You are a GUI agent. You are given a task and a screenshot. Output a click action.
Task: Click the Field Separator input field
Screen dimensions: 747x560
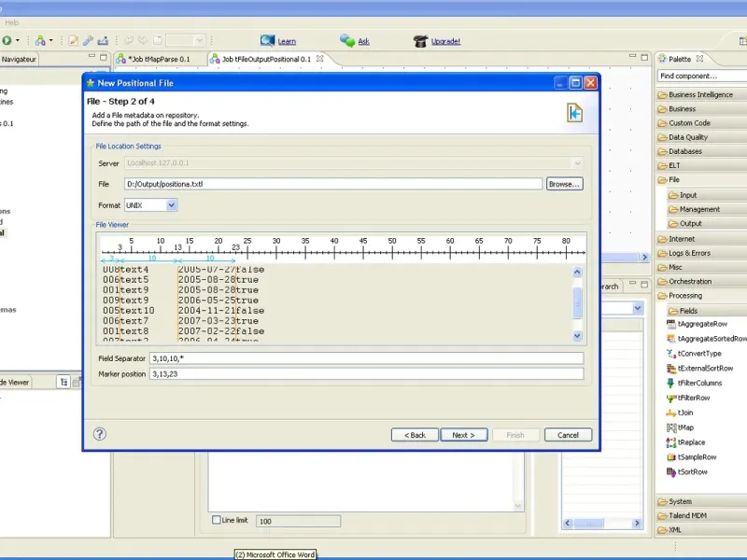tap(366, 358)
